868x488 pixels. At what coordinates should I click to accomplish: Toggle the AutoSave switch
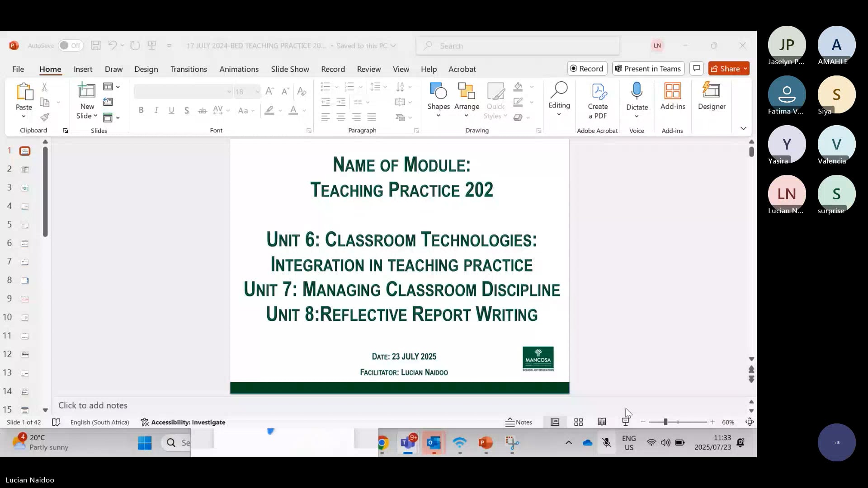71,46
